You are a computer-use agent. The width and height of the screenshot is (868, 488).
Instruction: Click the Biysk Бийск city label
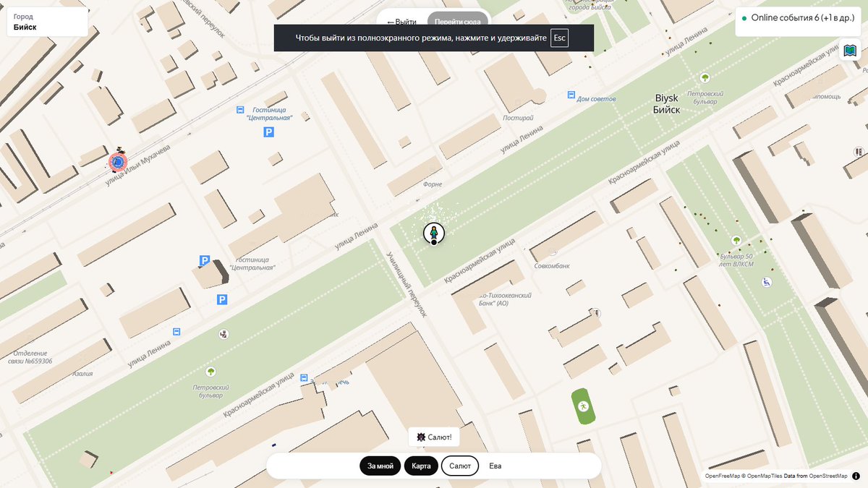click(666, 103)
